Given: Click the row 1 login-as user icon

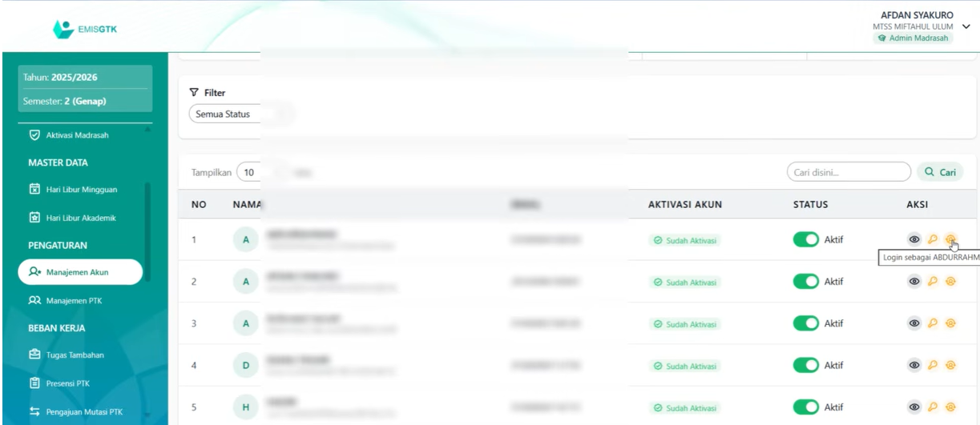Looking at the screenshot, I should pyautogui.click(x=950, y=239).
